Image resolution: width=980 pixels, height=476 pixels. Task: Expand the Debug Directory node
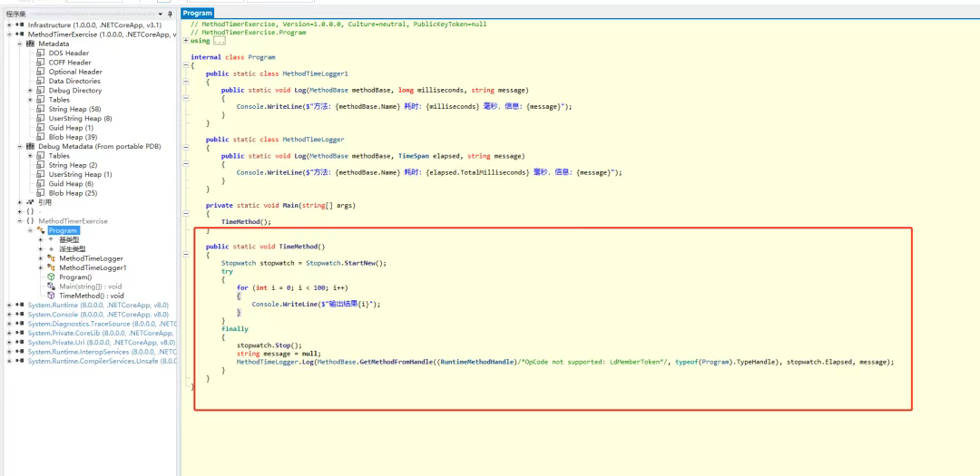pyautogui.click(x=30, y=91)
